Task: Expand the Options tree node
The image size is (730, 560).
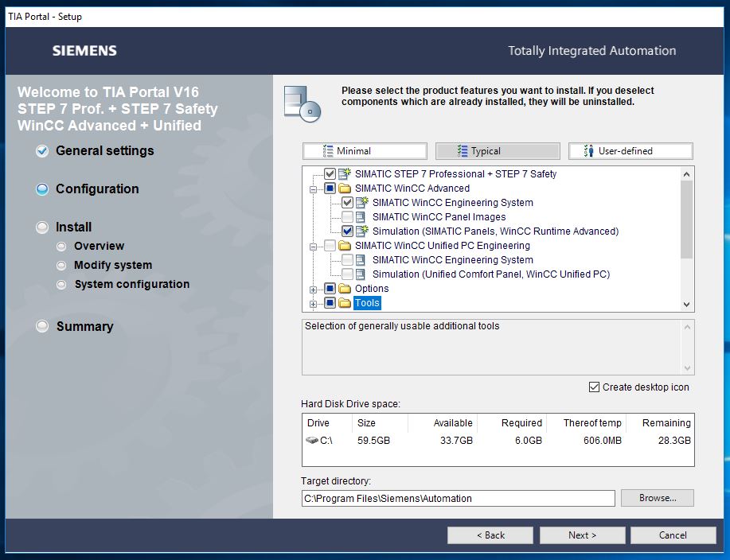Action: pos(313,290)
